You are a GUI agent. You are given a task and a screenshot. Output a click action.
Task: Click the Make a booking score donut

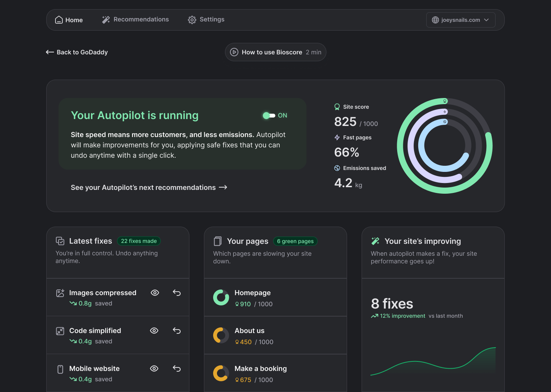point(221,373)
